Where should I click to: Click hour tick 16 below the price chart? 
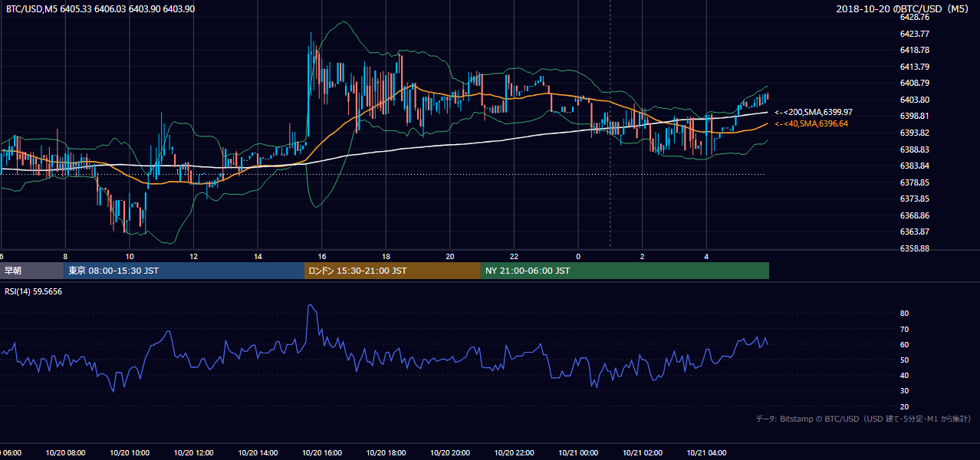tap(322, 257)
